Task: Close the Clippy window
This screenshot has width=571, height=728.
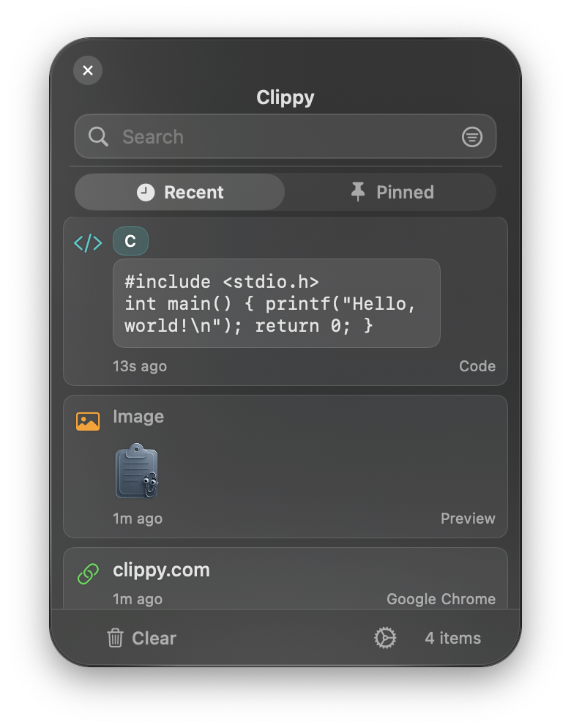Action: [x=88, y=70]
